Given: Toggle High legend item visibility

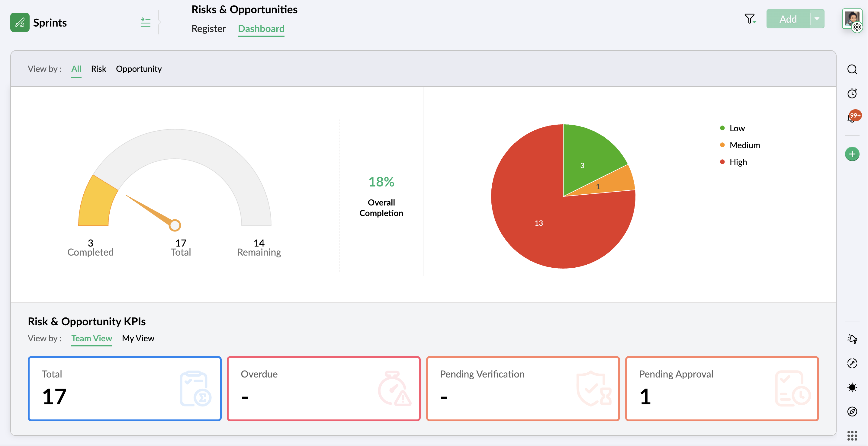Looking at the screenshot, I should 738,162.
